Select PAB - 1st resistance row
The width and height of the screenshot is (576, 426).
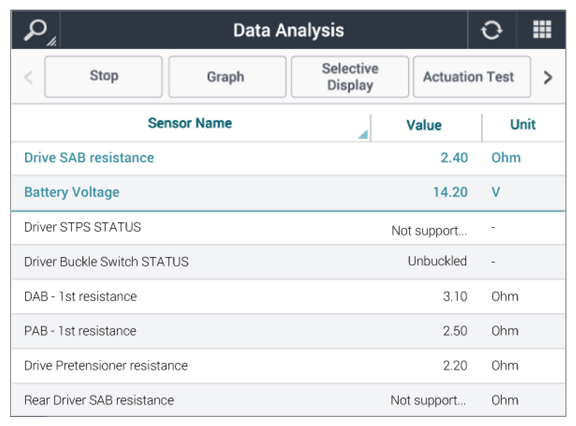click(x=288, y=331)
